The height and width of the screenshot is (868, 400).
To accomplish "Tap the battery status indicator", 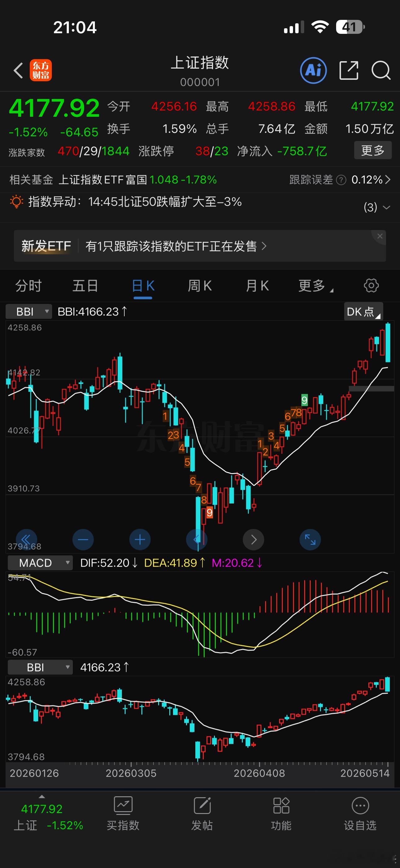I will [350, 27].
